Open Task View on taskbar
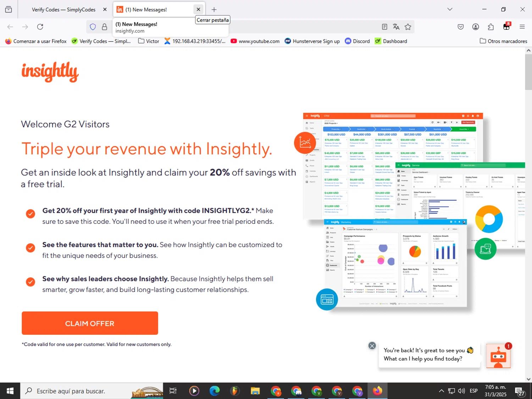This screenshot has width=532, height=399. 173,391
